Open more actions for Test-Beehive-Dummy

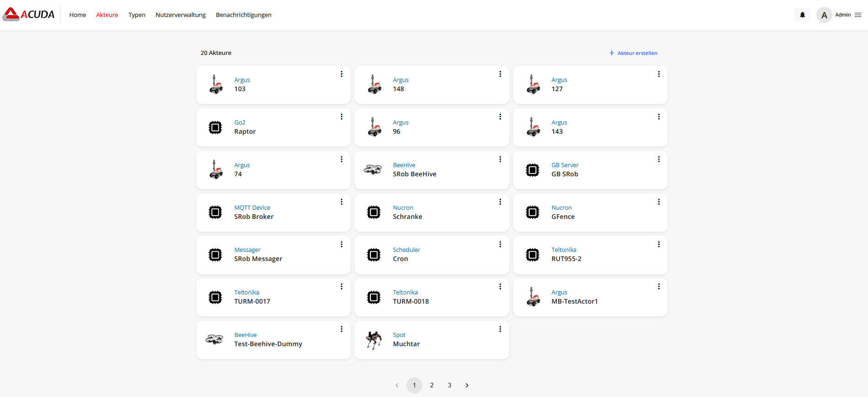[341, 329]
